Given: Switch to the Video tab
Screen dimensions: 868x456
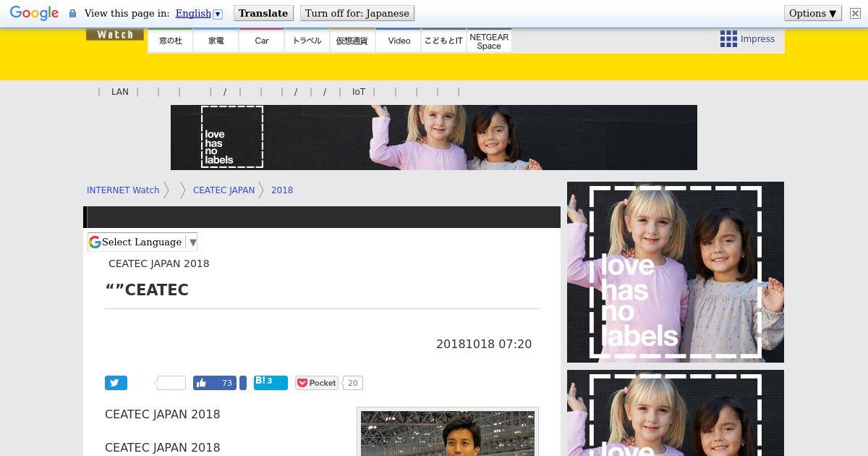Looking at the screenshot, I should [x=399, y=41].
